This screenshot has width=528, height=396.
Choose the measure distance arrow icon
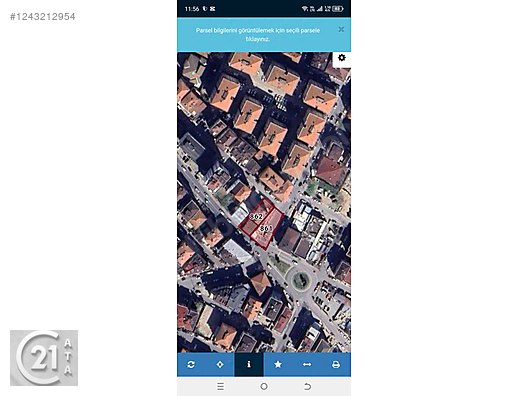tap(307, 364)
